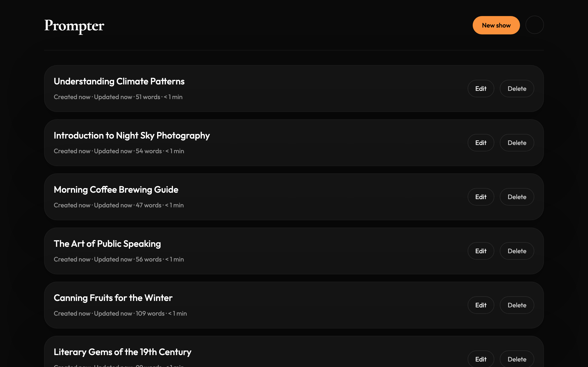Click the Prompter logo
588x367 pixels.
pyautogui.click(x=74, y=26)
